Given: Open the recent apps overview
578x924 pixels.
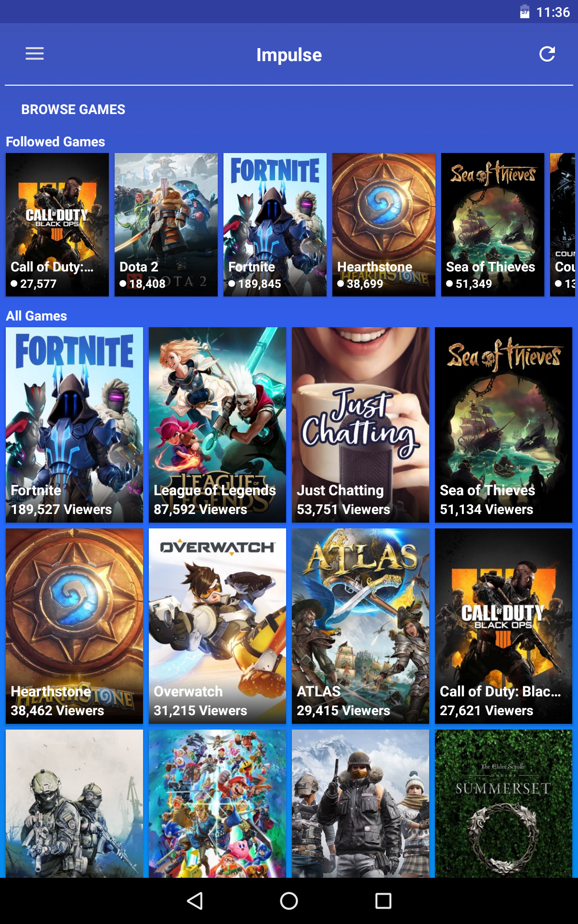Looking at the screenshot, I should coord(383,900).
